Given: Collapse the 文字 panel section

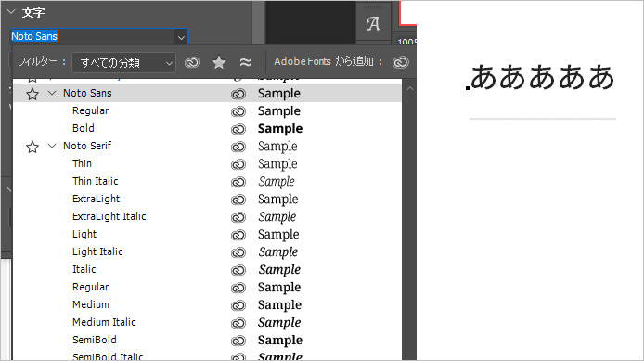Looking at the screenshot, I should [11, 12].
